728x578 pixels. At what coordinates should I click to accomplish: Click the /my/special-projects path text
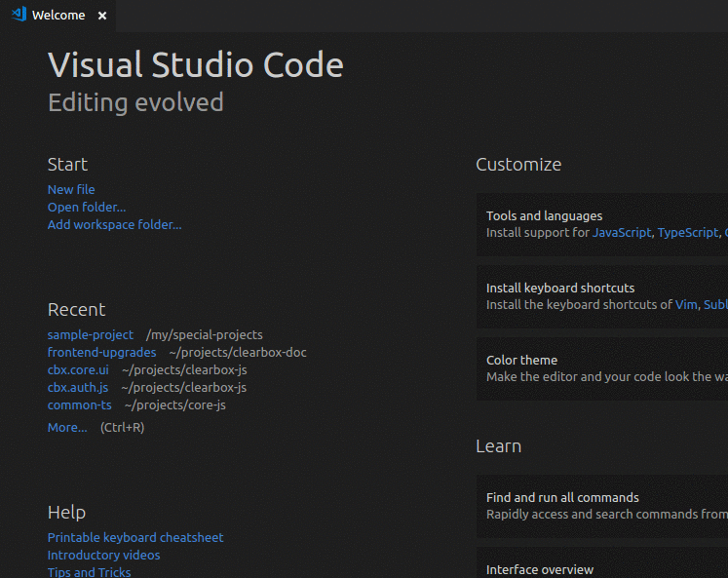[205, 334]
